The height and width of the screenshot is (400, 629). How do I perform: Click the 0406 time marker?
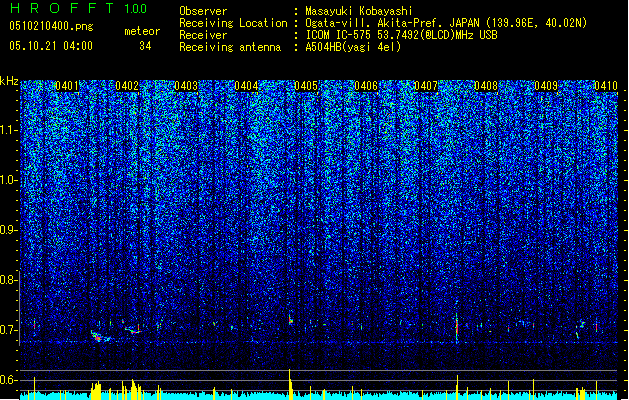coord(366,86)
